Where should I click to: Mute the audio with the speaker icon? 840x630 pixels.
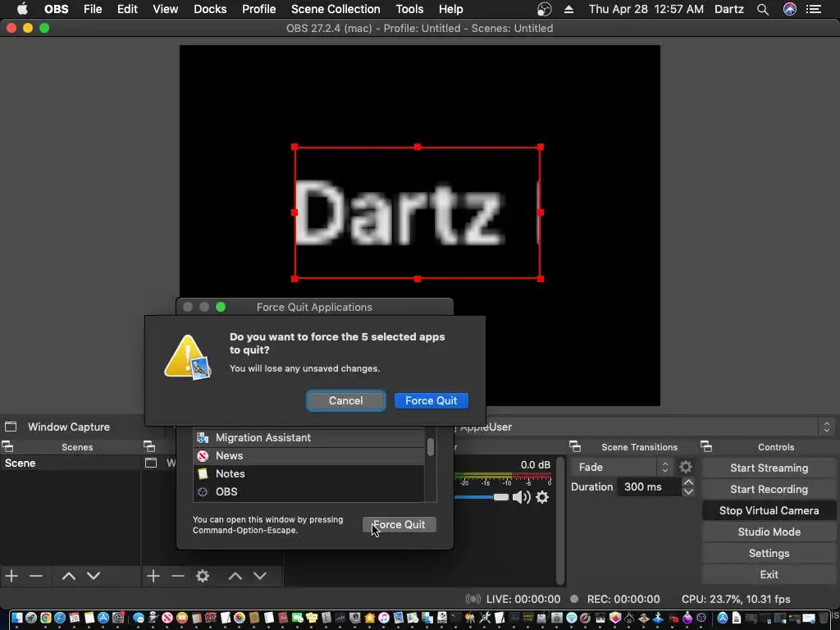(521, 497)
